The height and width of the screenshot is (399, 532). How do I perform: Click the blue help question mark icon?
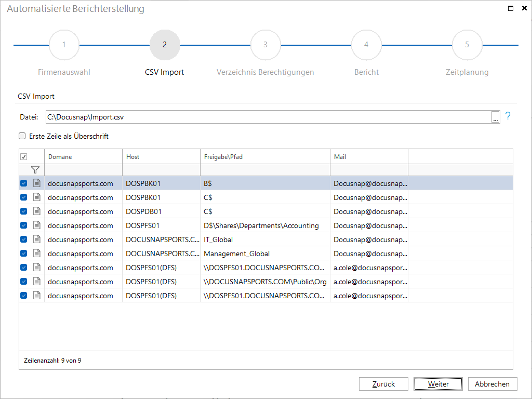point(508,116)
